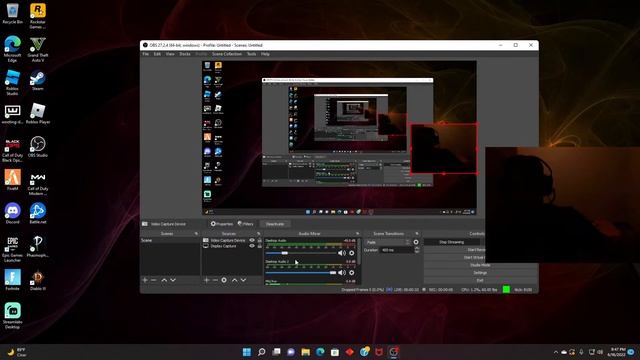Open Microsoft Edge desktop shortcut

coord(13,48)
